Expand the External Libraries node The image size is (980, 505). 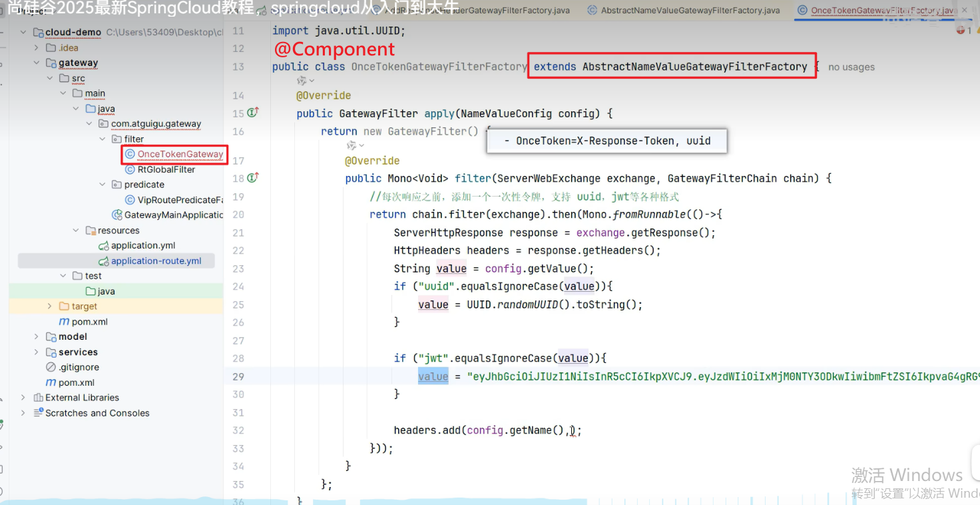tap(23, 398)
